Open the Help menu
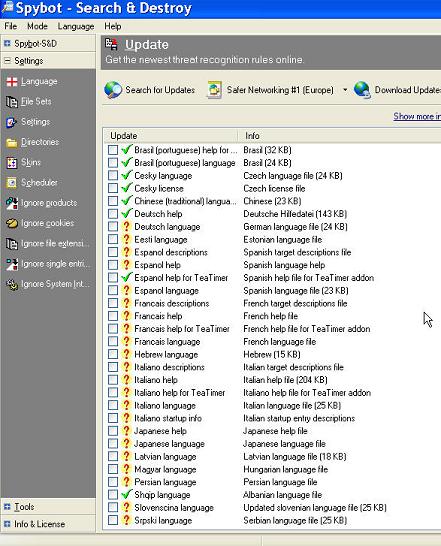The image size is (441, 546). tap(113, 26)
